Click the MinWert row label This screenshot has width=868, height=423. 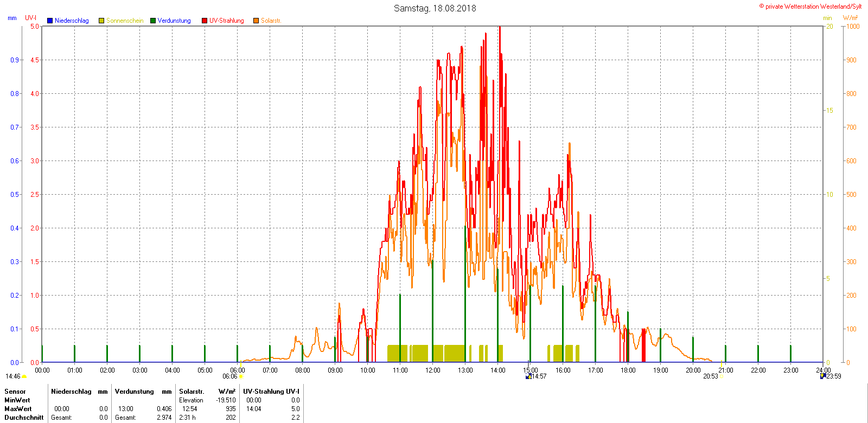pos(17,400)
